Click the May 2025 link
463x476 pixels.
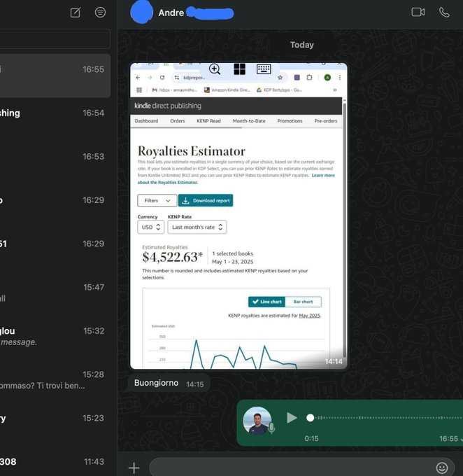point(309,316)
